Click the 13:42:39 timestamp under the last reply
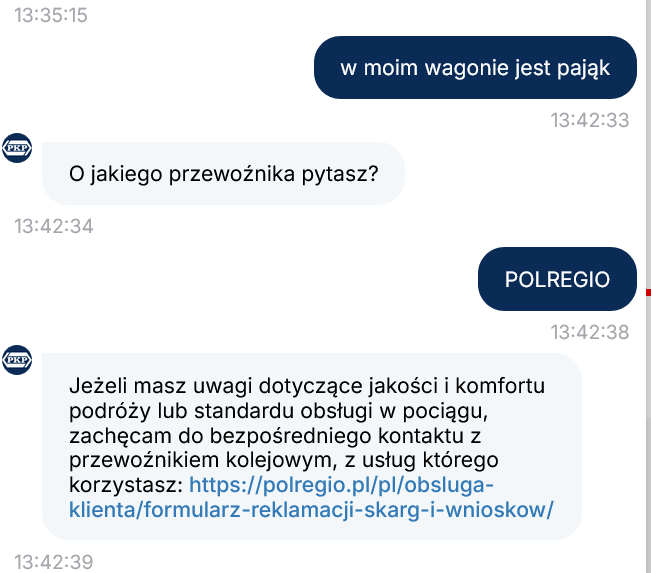651x573 pixels. pos(54,562)
